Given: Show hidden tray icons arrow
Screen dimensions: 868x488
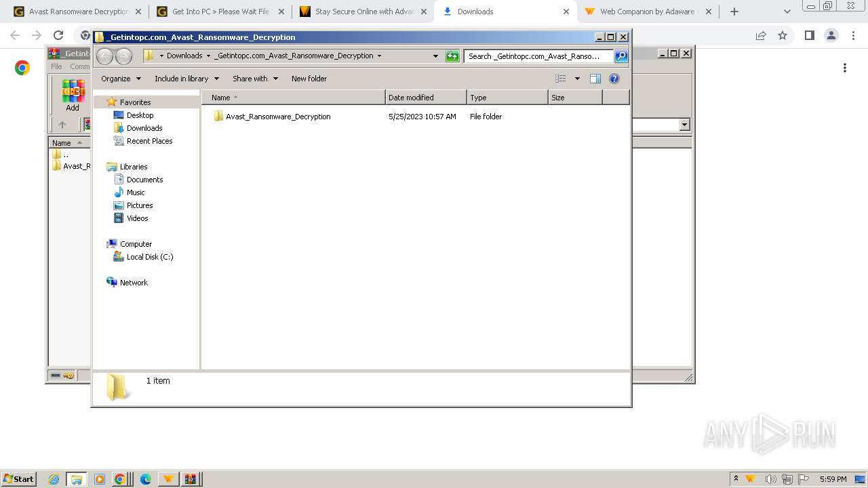Looking at the screenshot, I should [736, 479].
